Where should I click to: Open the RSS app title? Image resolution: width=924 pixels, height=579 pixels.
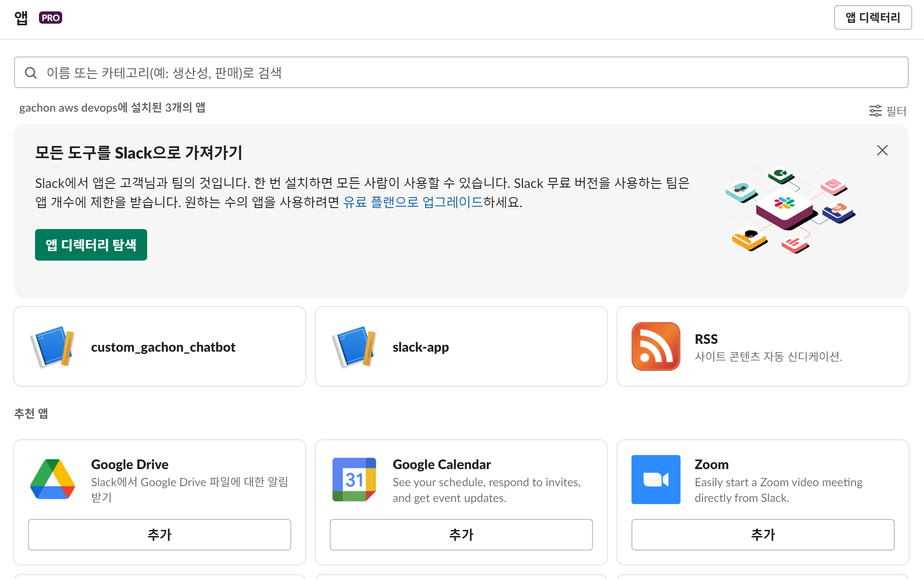[x=706, y=339]
